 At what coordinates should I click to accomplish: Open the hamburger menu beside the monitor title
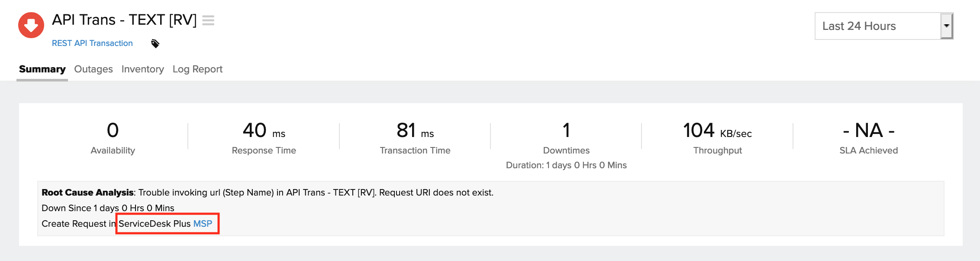point(208,20)
